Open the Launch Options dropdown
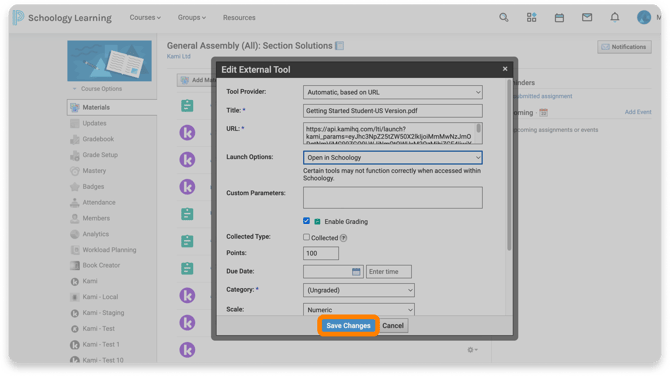This screenshot has height=376, width=670. point(393,158)
